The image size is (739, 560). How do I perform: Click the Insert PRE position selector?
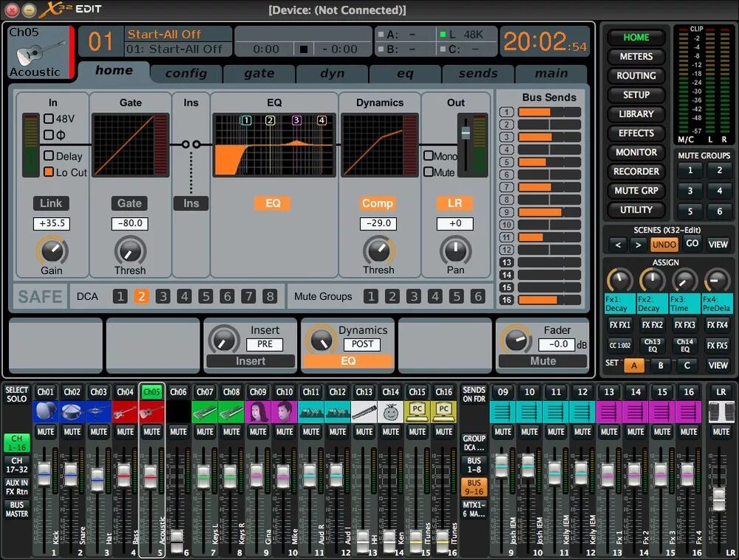(265, 344)
